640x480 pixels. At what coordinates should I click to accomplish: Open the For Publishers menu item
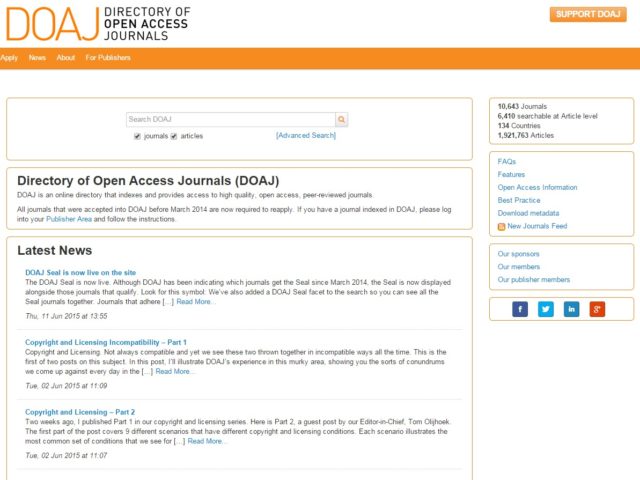pos(108,58)
